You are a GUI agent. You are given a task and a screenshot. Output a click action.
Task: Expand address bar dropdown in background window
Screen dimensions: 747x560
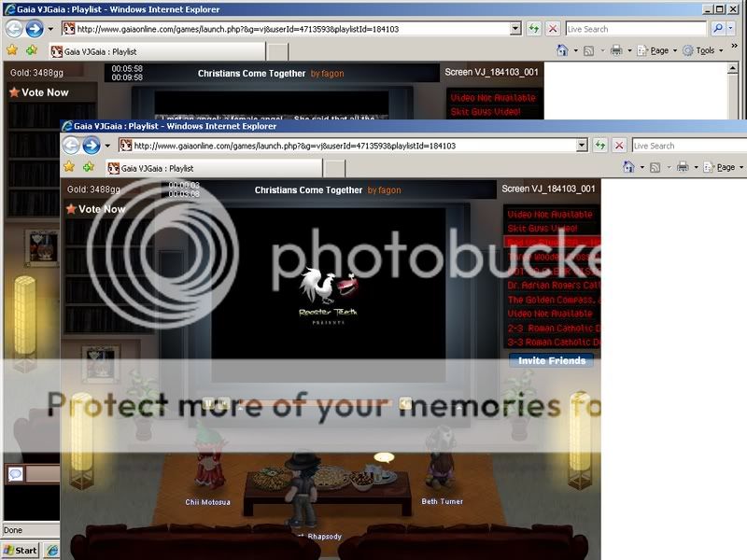515,29
